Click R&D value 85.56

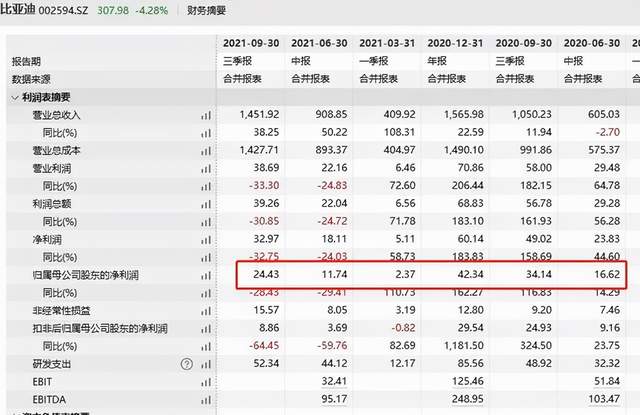471,363
